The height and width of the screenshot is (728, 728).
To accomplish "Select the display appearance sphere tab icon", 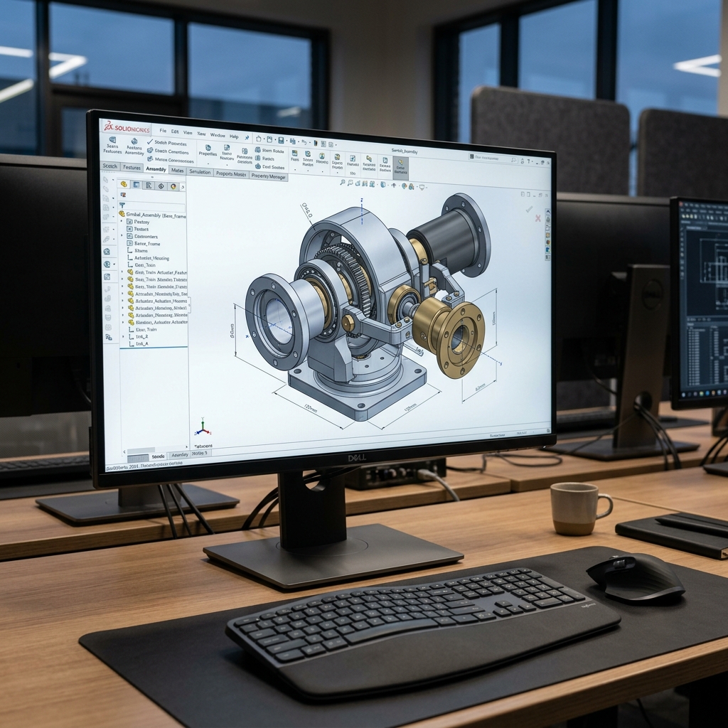I will pyautogui.click(x=173, y=186).
